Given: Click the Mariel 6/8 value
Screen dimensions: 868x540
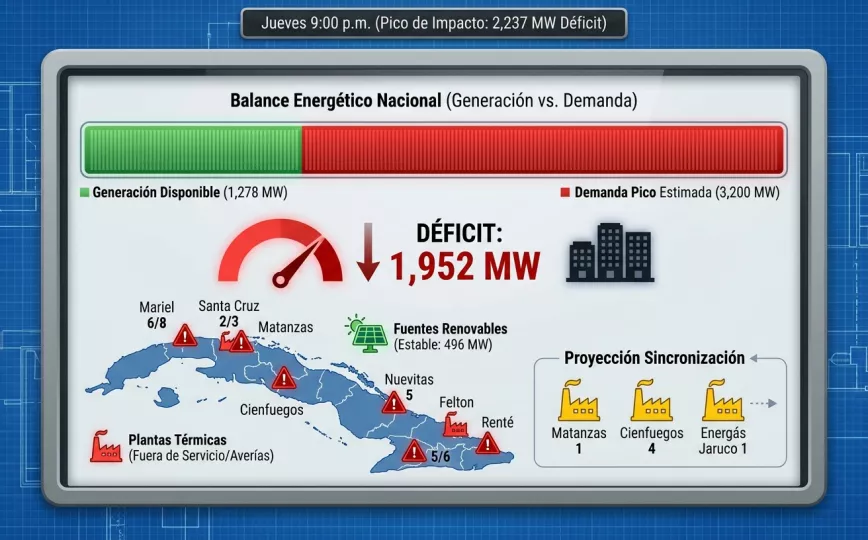Looking at the screenshot, I should [157, 323].
